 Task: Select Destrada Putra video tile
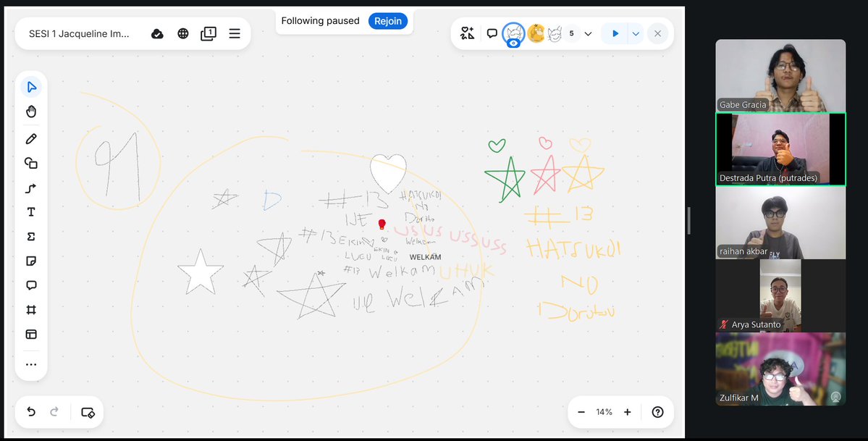(780, 149)
